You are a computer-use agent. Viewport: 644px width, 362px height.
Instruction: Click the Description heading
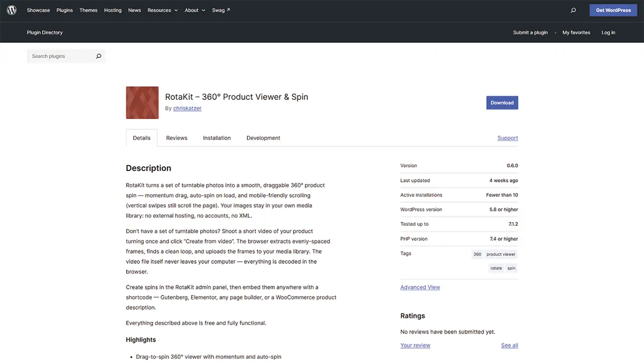(149, 168)
